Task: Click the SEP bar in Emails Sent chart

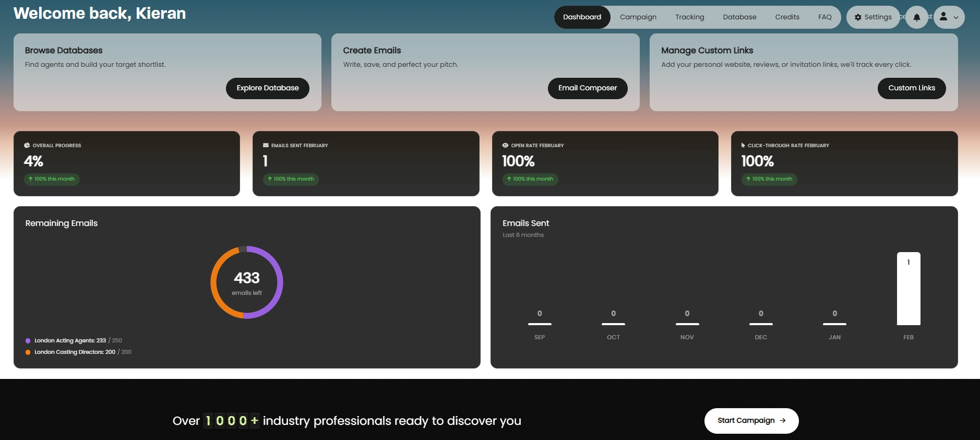Action: coord(540,324)
